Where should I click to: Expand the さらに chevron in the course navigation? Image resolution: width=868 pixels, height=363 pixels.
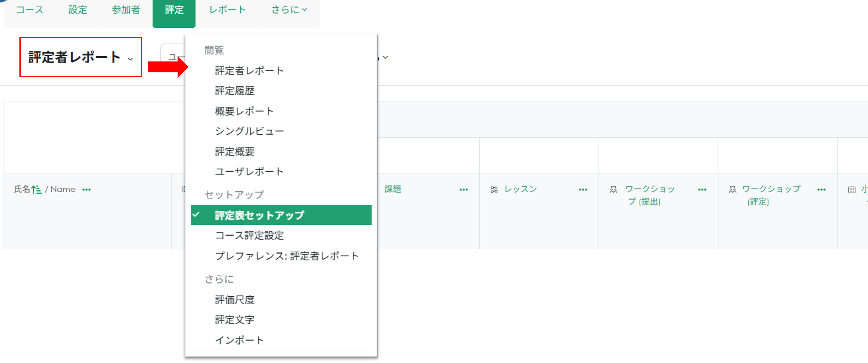click(304, 9)
